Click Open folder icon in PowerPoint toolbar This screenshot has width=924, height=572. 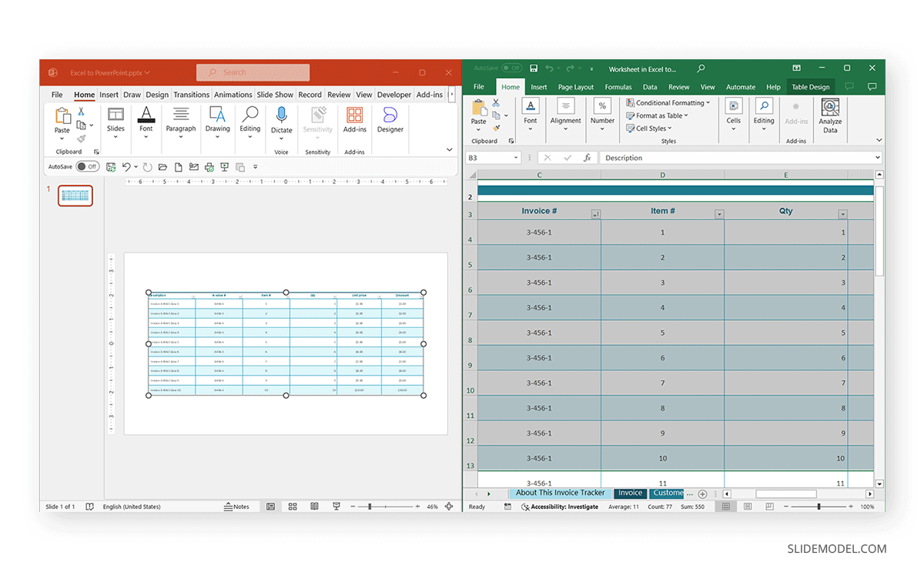(x=162, y=166)
